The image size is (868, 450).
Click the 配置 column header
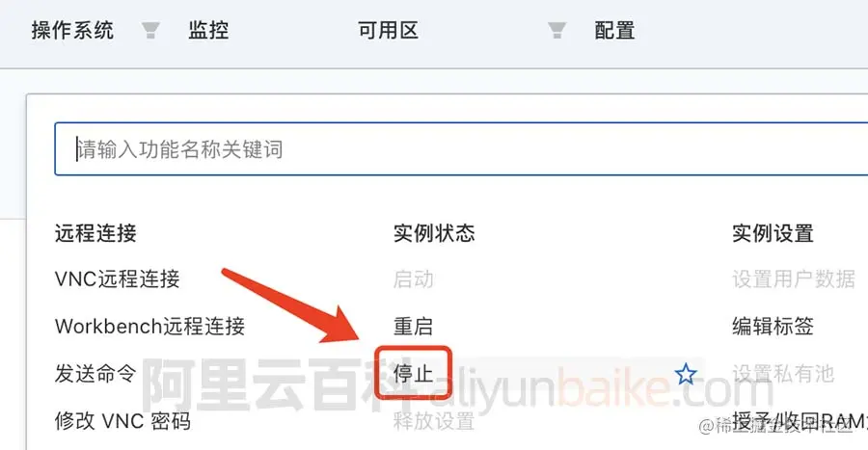[x=614, y=30]
